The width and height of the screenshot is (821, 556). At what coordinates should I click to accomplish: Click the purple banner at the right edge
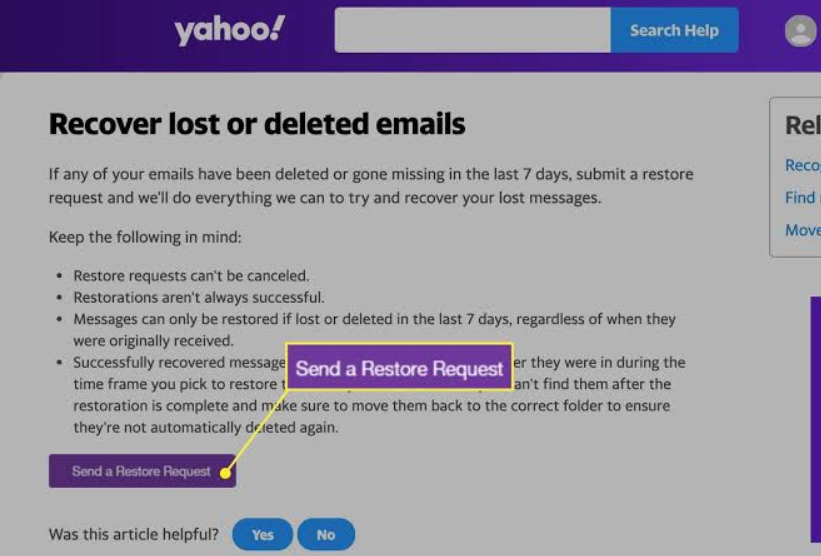pos(816,419)
